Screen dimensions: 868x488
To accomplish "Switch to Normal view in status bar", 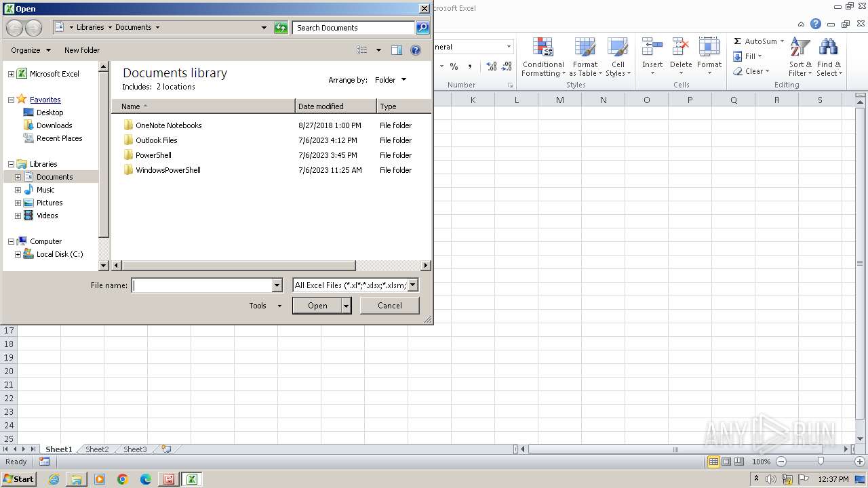I will coord(713,462).
